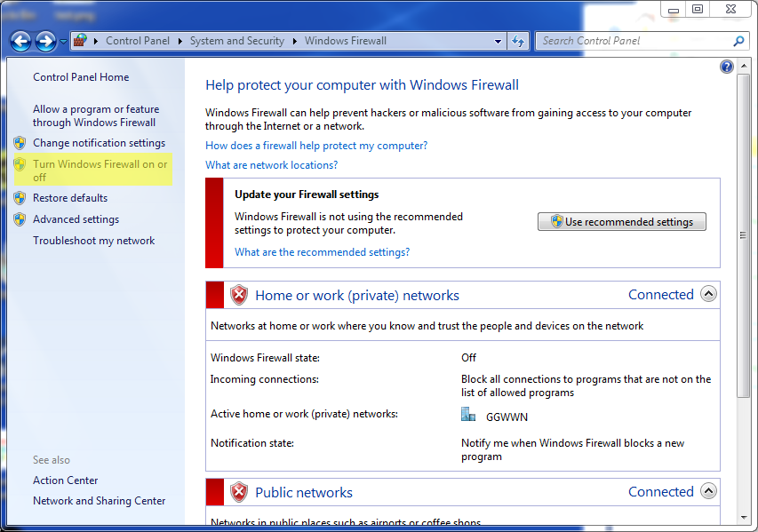The width and height of the screenshot is (758, 532).
Task: Collapse Home or work networks section chevron
Action: (709, 294)
